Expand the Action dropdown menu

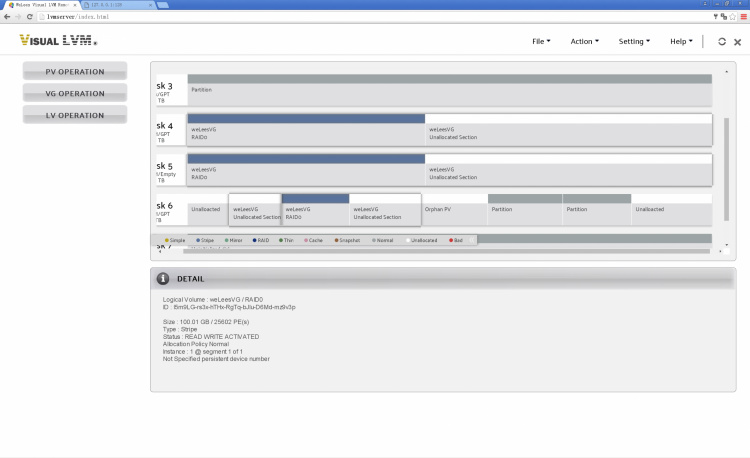584,42
